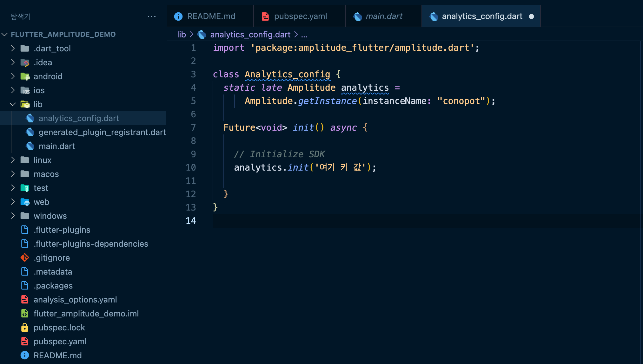Click the info icon beside README.md file
The height and width of the screenshot is (364, 643).
(x=25, y=355)
